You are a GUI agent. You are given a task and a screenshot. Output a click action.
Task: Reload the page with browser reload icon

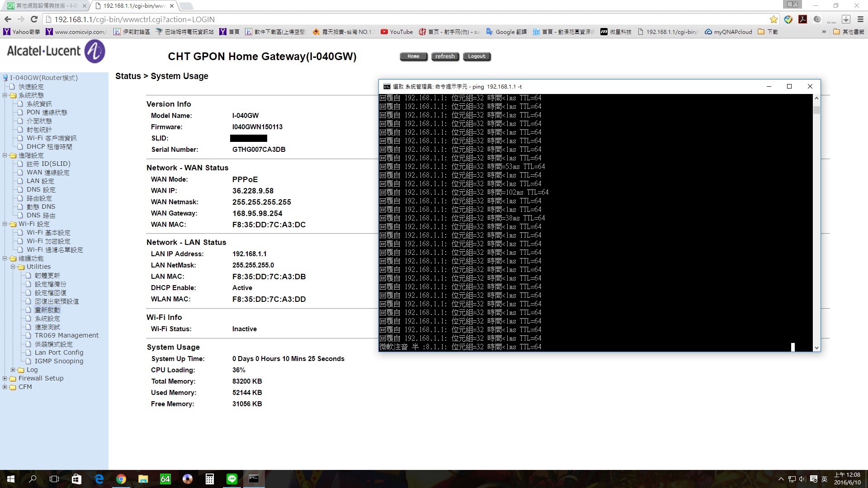[x=34, y=19]
